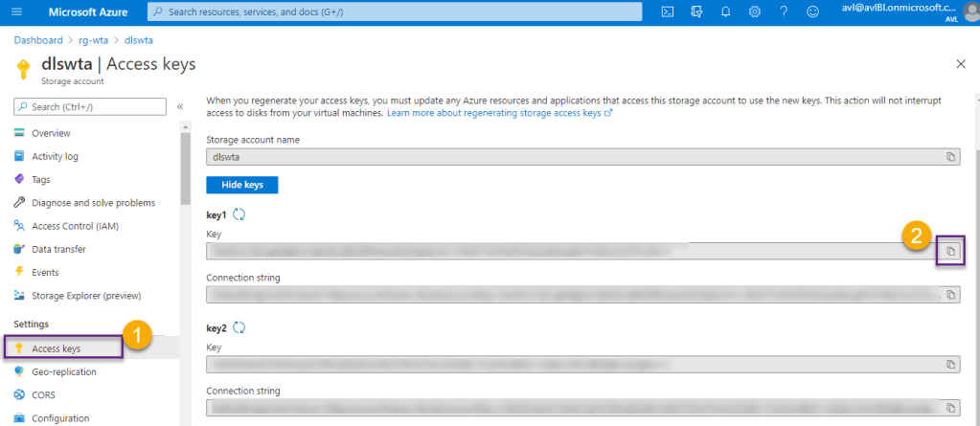This screenshot has width=980, height=426.
Task: Click the Search resources, services, and docs box
Action: tap(395, 11)
